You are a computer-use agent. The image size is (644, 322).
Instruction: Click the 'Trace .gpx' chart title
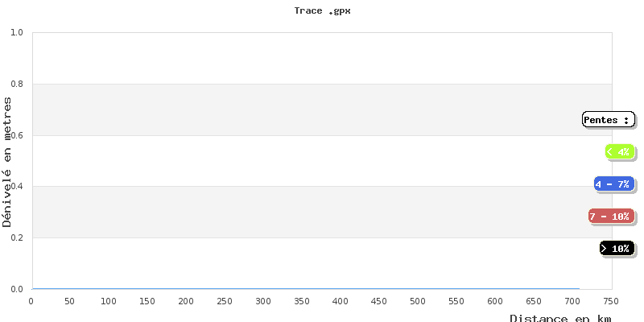pos(322,11)
